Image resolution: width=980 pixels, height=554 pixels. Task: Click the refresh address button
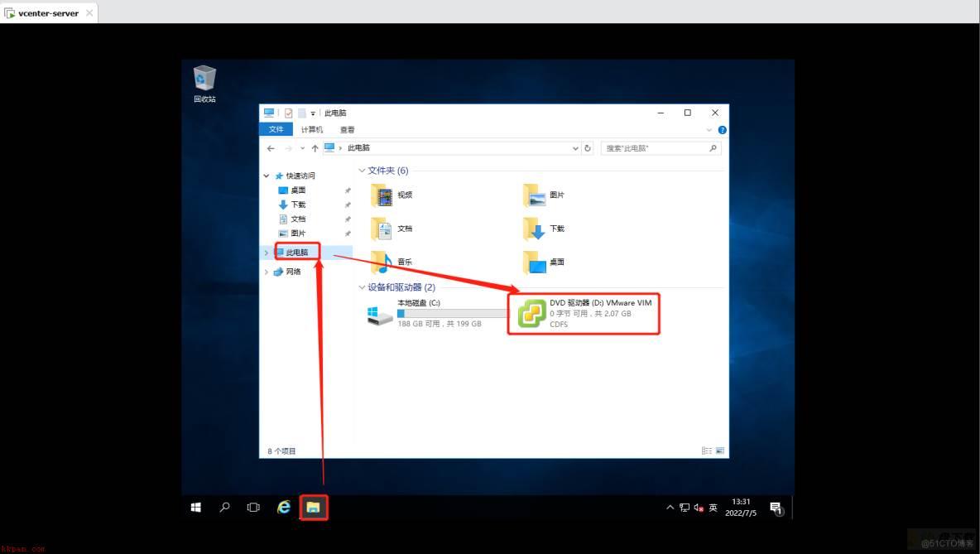coord(588,148)
